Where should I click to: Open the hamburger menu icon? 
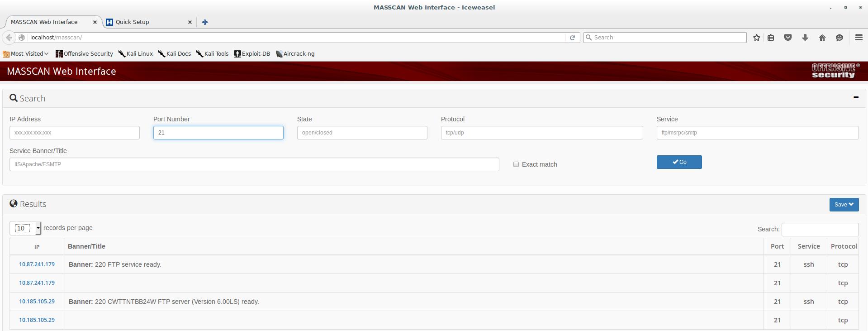click(859, 38)
